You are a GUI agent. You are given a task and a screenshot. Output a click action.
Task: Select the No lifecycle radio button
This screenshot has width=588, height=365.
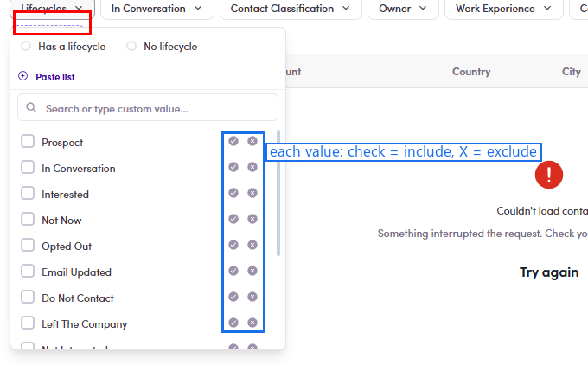[x=131, y=46]
